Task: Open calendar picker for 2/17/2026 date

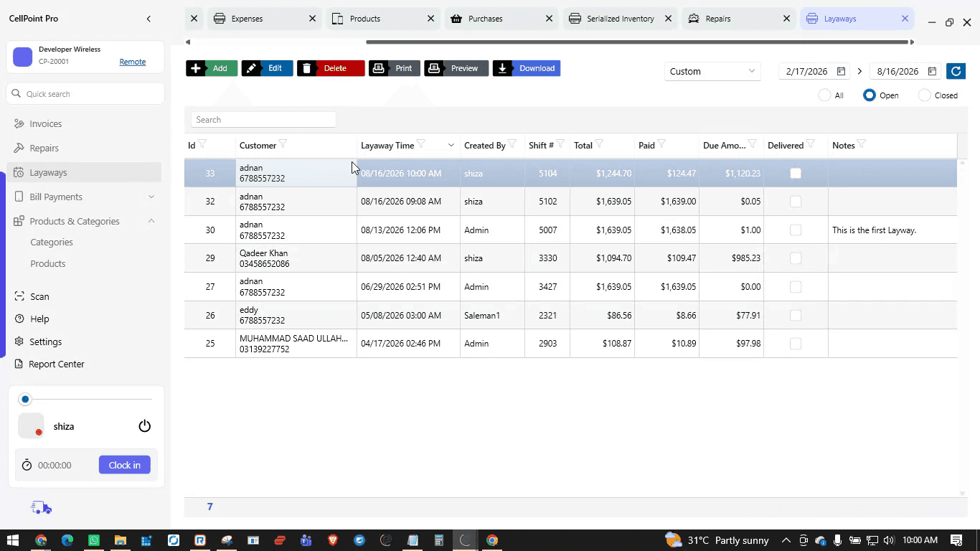Action: click(x=841, y=71)
